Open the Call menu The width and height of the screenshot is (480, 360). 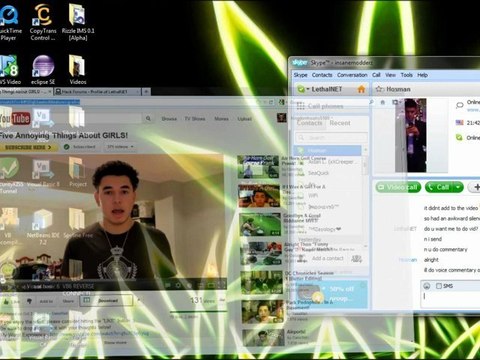click(x=376, y=75)
